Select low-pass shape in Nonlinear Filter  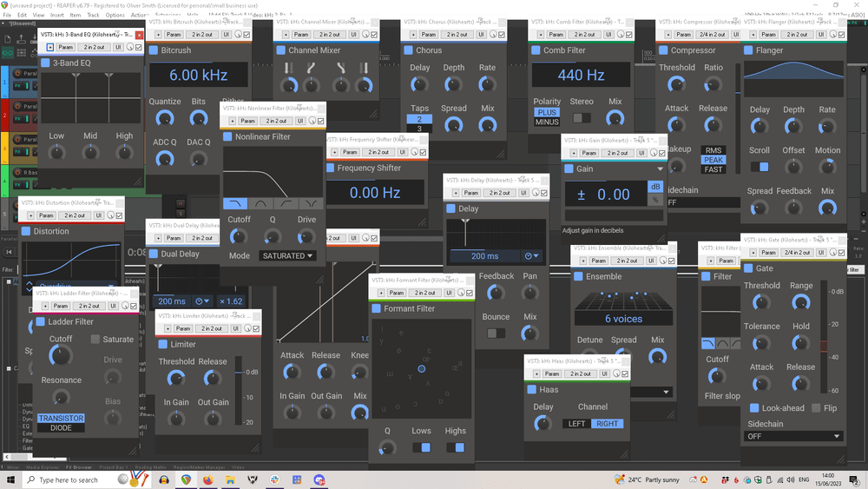tap(235, 203)
